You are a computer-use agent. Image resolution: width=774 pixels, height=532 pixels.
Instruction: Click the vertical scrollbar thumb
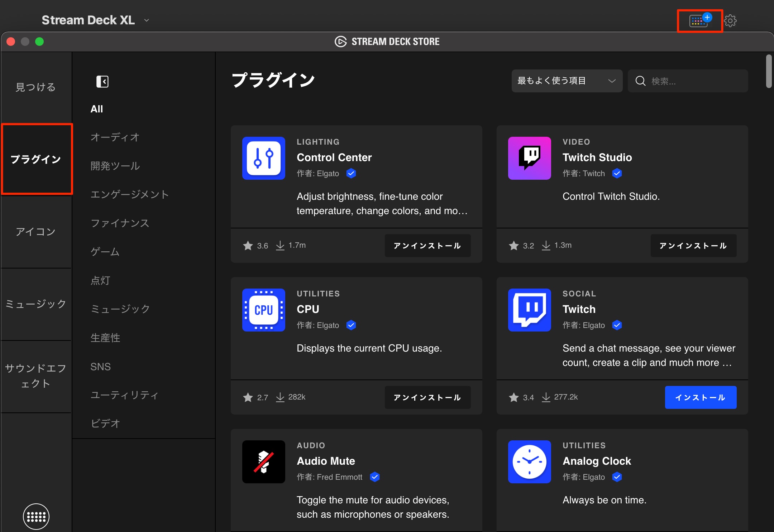tap(769, 71)
